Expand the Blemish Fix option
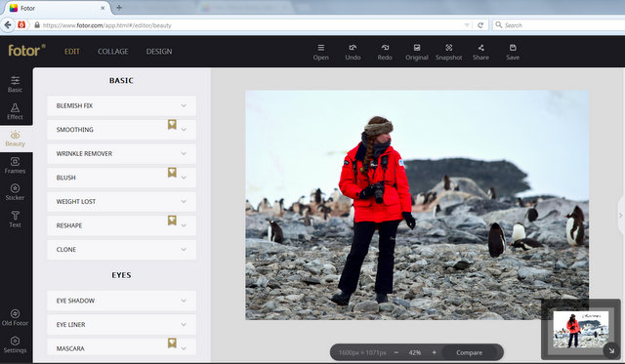The image size is (625, 364). point(121,105)
